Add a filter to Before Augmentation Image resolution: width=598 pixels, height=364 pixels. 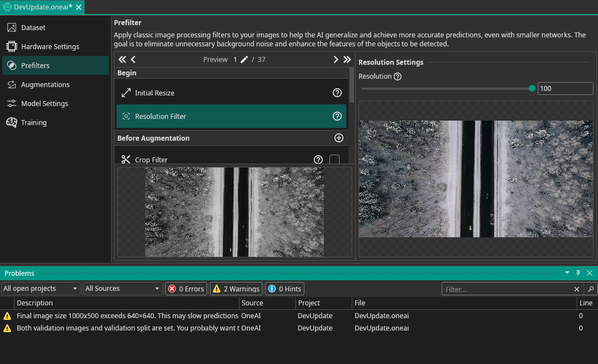338,138
